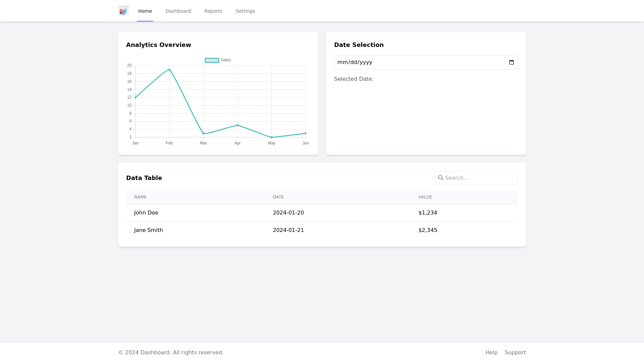Screen dimensions: 644x362
Task: Click the May data point on chart
Action: click(x=272, y=137)
